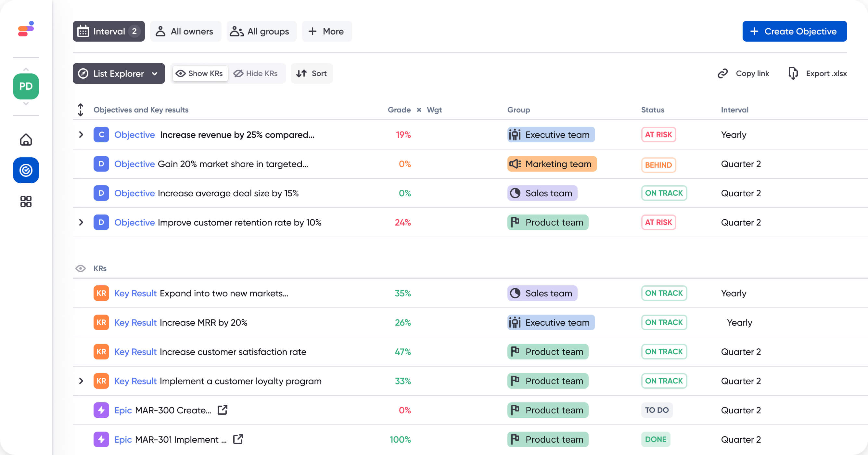Click D badge of Improve customer retention
This screenshot has width=868, height=455.
(x=101, y=222)
